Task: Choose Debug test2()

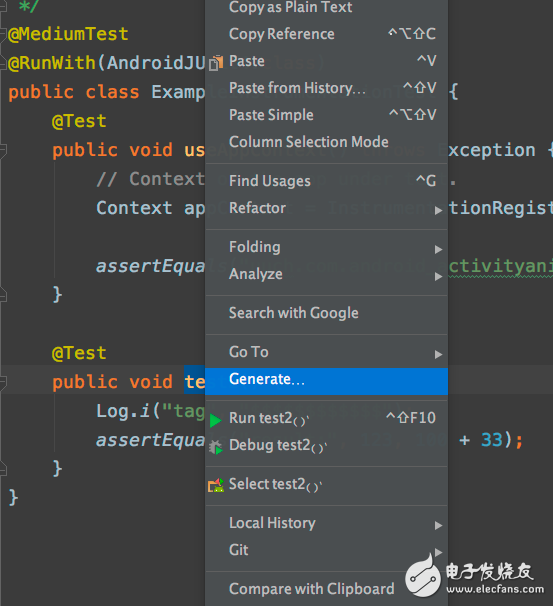Action: click(x=326, y=445)
